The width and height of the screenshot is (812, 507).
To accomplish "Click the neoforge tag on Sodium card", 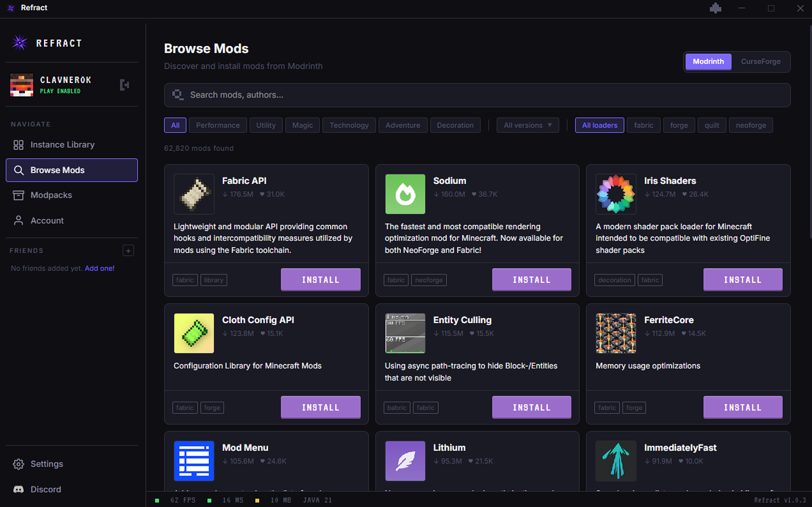I will coord(429,280).
